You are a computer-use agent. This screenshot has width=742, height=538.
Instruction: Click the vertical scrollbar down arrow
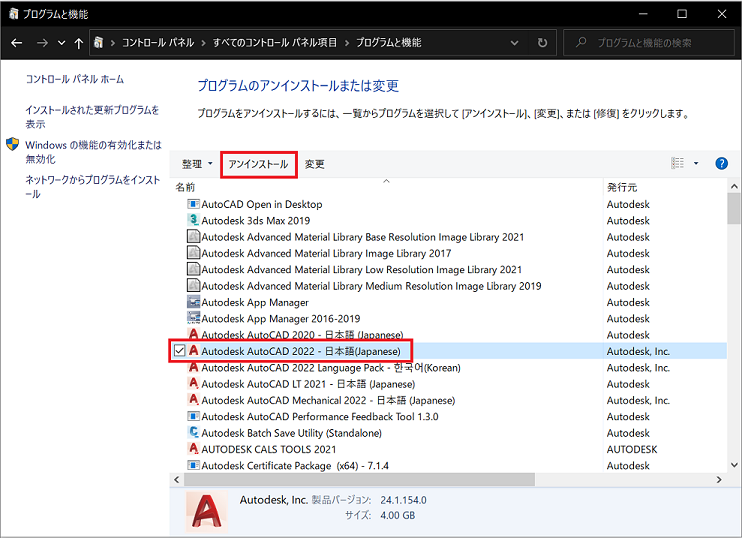(x=734, y=465)
